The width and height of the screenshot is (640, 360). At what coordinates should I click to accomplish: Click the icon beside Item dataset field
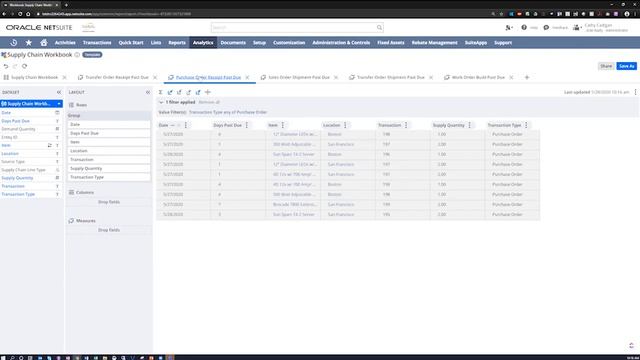pos(49,145)
